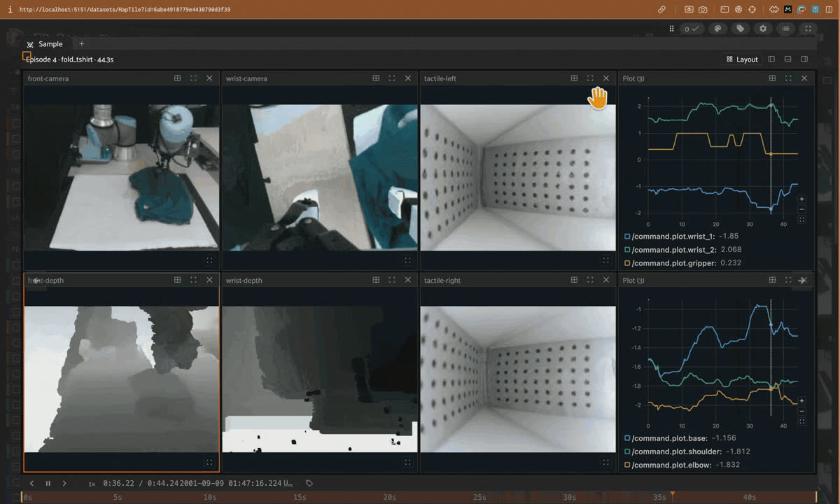Split the wrist-camera panel
This screenshot has height=504, width=840.
(376, 78)
